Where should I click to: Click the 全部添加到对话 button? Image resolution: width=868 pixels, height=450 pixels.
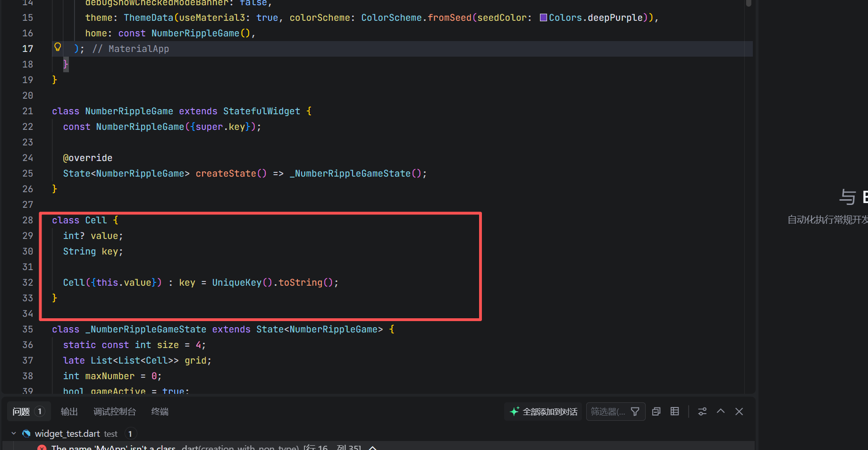point(543,412)
